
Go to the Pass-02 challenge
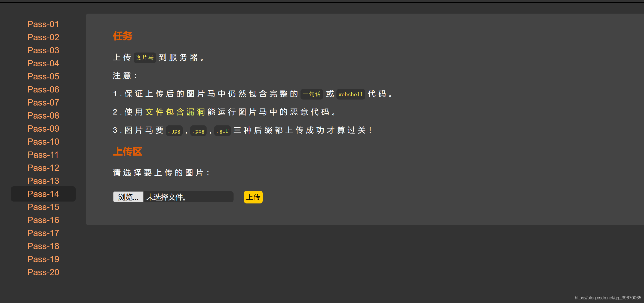click(43, 37)
